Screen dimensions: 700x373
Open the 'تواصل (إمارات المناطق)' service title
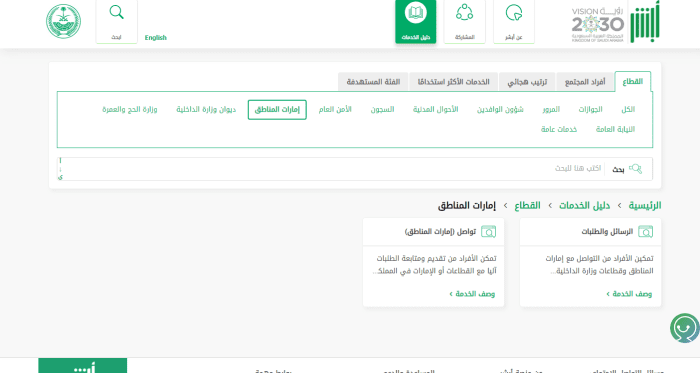tap(440, 232)
